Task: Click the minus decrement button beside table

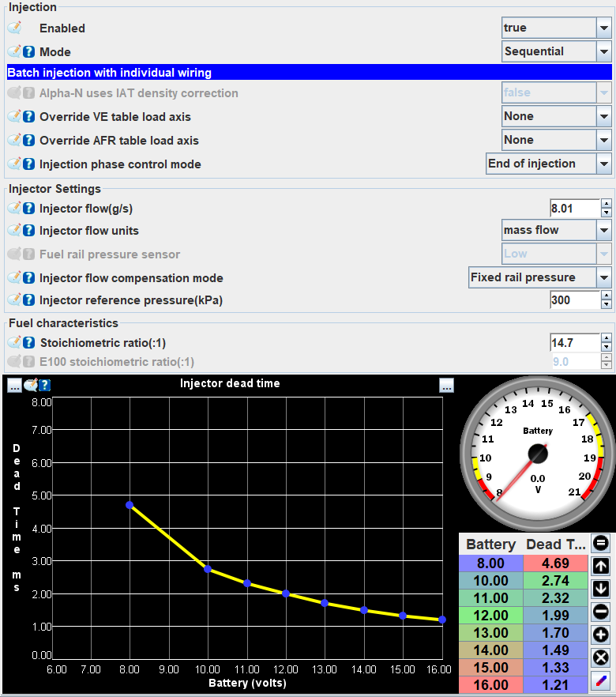Action: click(x=601, y=612)
